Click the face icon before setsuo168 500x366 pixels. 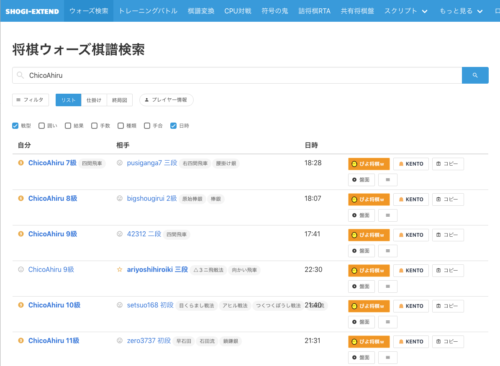[x=120, y=305]
